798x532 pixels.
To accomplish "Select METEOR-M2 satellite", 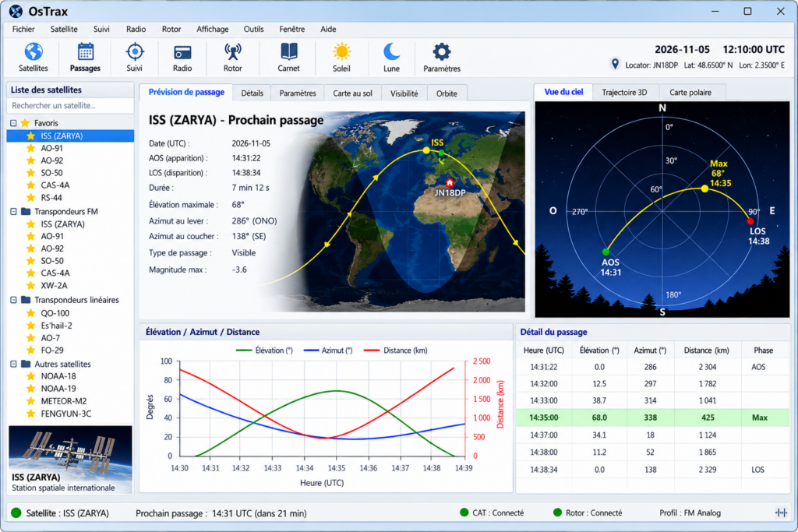I will tap(63, 401).
